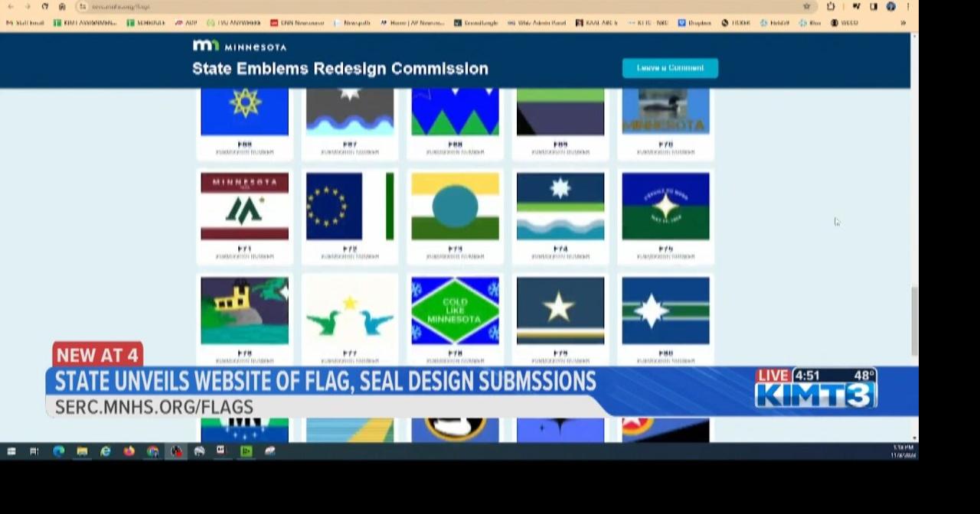
Task: Open the AP Newsroom Home bookmark
Action: coord(412,23)
